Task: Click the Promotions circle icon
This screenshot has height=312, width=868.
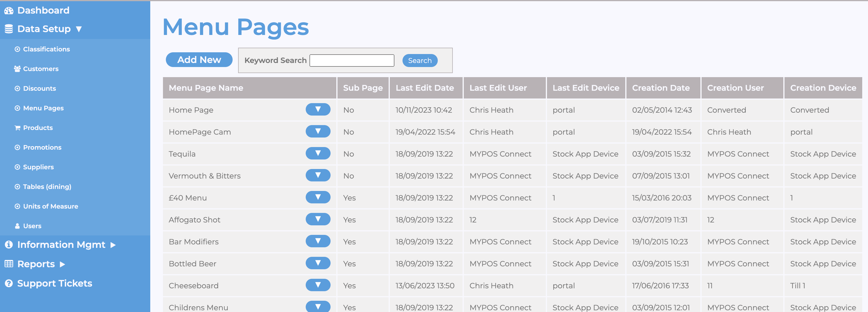Action: (17, 148)
